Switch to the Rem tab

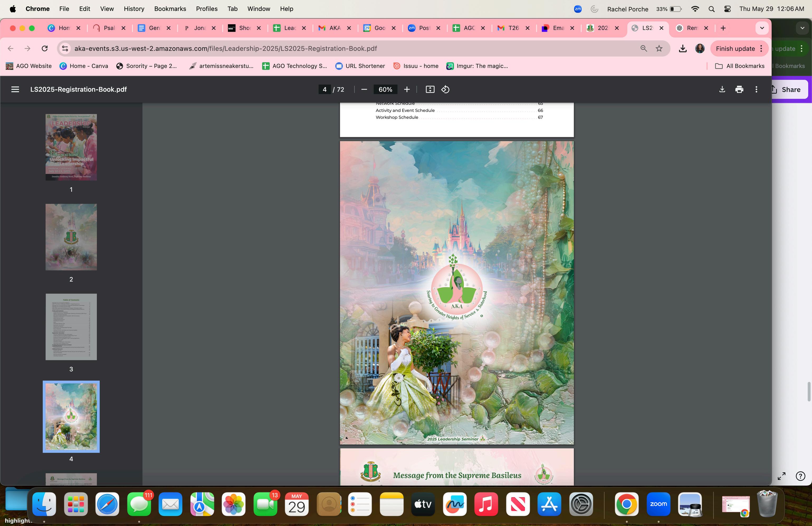[x=691, y=28]
